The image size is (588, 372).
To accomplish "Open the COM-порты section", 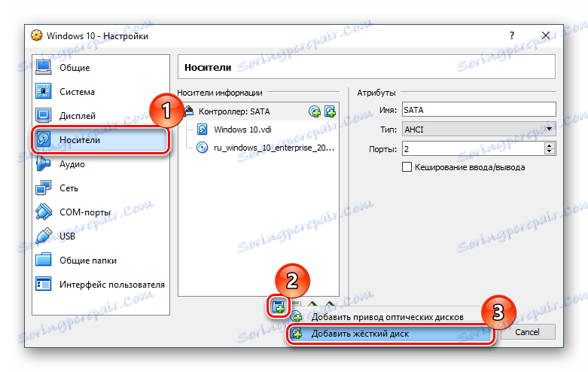I will 100,212.
